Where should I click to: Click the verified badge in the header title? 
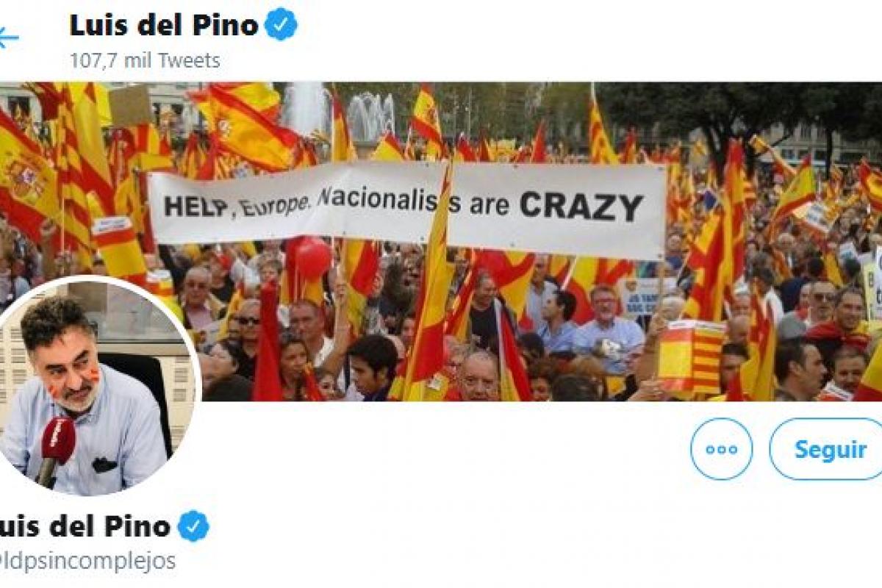click(x=281, y=25)
